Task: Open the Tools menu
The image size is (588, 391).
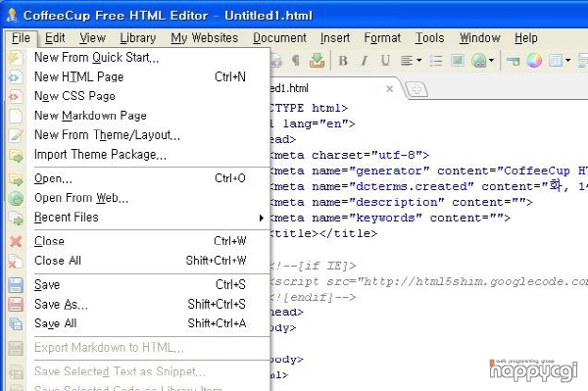Action: coord(430,38)
